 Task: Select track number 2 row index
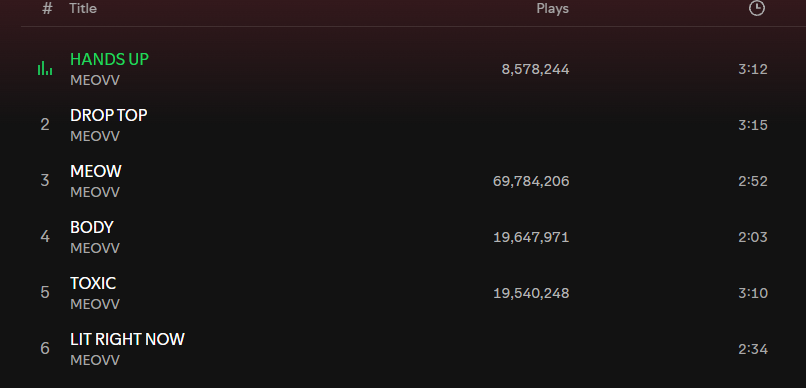(x=45, y=125)
